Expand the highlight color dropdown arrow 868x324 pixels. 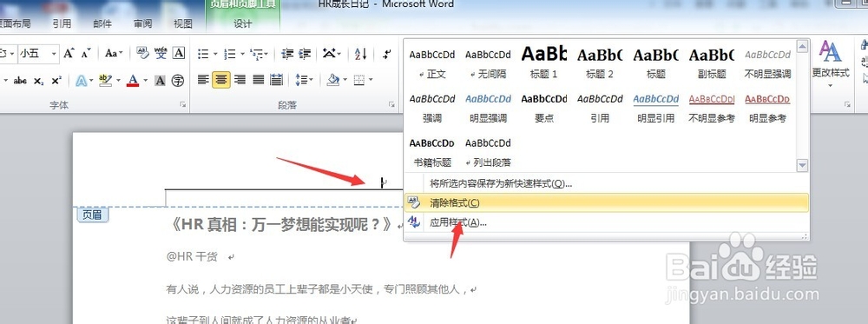click(x=118, y=81)
